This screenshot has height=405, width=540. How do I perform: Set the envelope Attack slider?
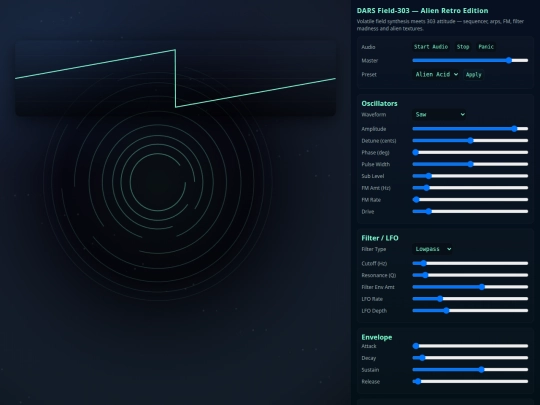pos(470,346)
